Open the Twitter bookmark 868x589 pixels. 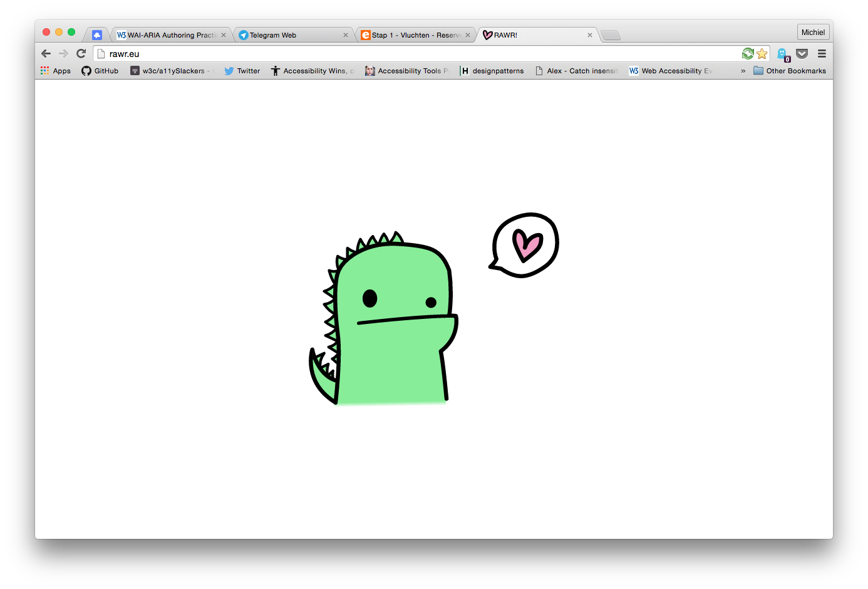tap(242, 71)
